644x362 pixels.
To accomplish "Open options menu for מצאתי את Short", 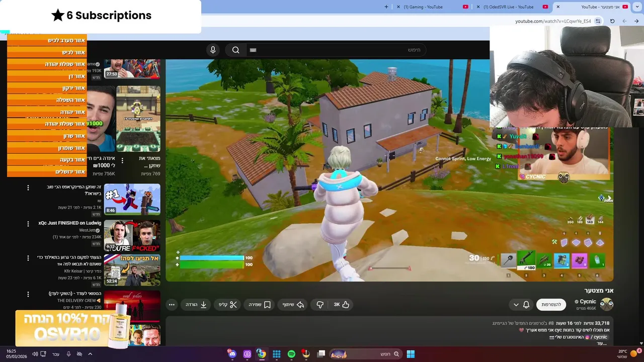I will 122,161.
